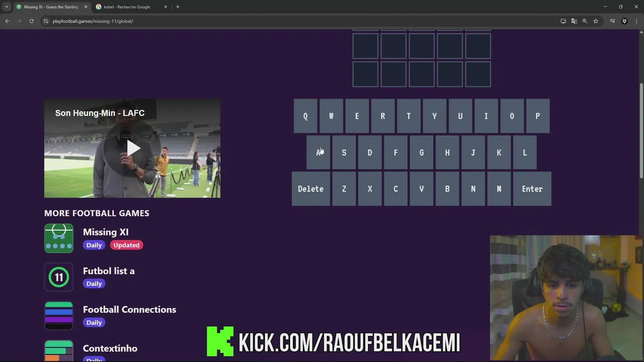This screenshot has height=362, width=644.
Task: Tap the T key on keyboard
Action: [x=409, y=116]
